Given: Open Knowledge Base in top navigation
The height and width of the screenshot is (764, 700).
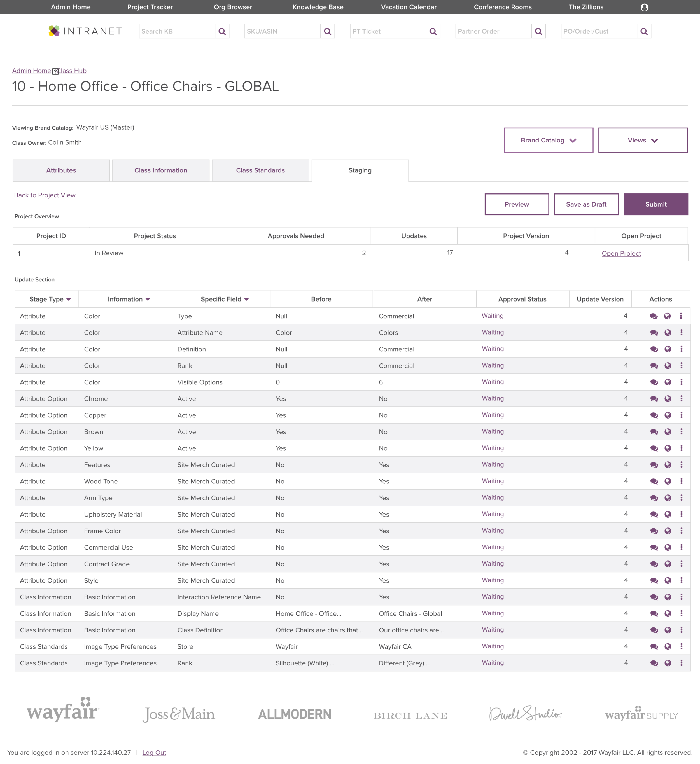Looking at the screenshot, I should (x=318, y=7).
